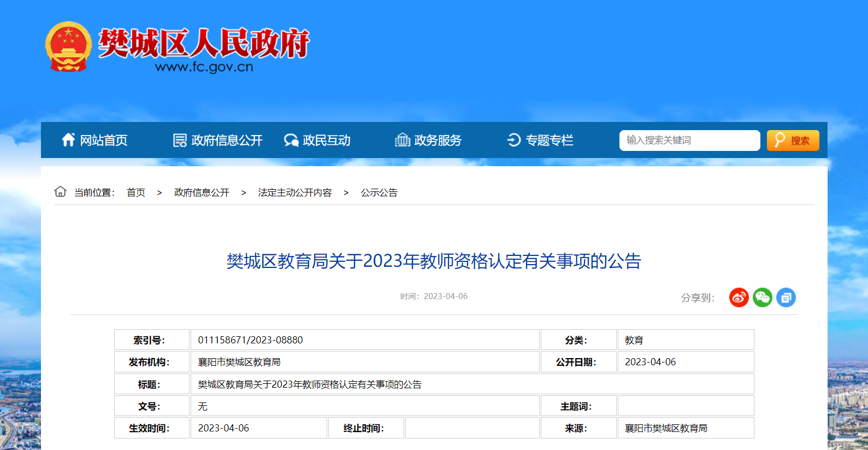Navigate to the 公示公告 breadcrumb link
Viewport: 868px width, 450px height.
coord(379,192)
